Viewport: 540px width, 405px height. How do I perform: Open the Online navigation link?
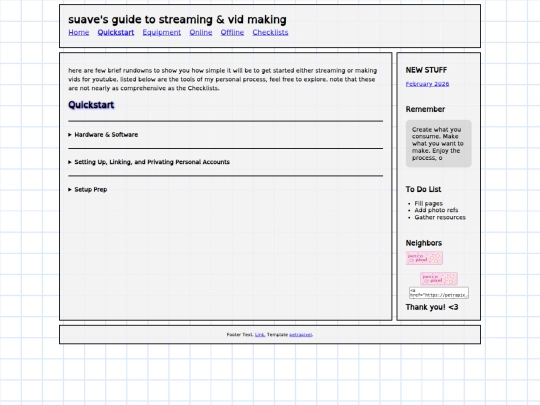click(201, 32)
